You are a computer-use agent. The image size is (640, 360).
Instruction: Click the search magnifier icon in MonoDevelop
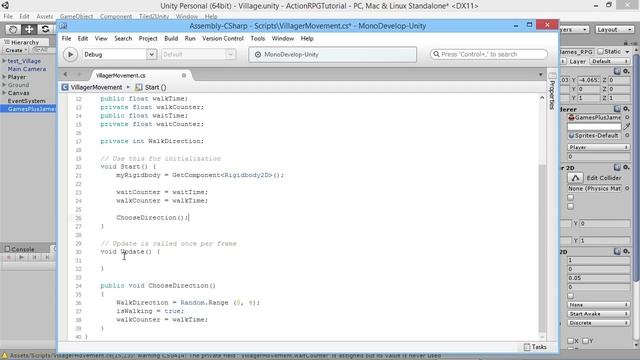[x=436, y=54]
